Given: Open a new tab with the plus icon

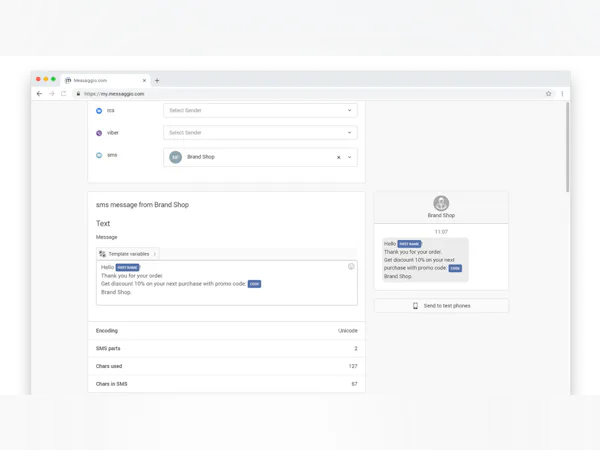Looking at the screenshot, I should [157, 80].
